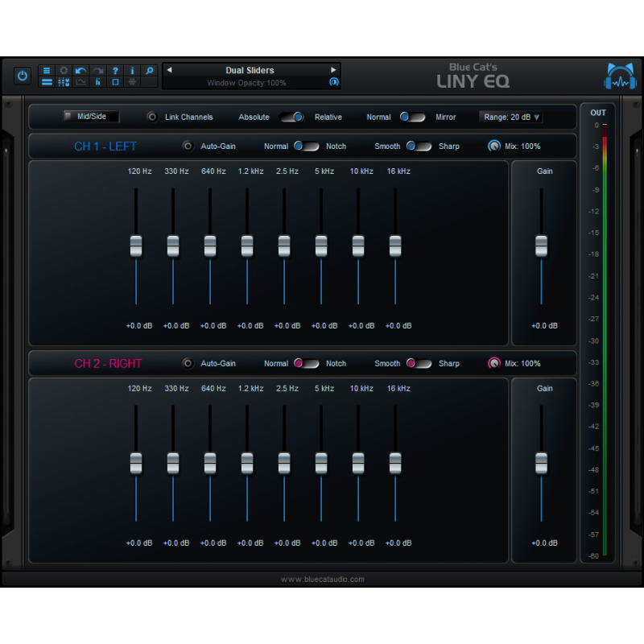Activate the magnifier zoom icon

coord(149,70)
